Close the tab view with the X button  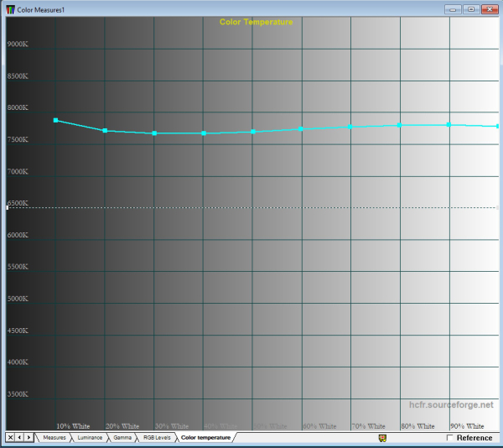pyautogui.click(x=10, y=437)
